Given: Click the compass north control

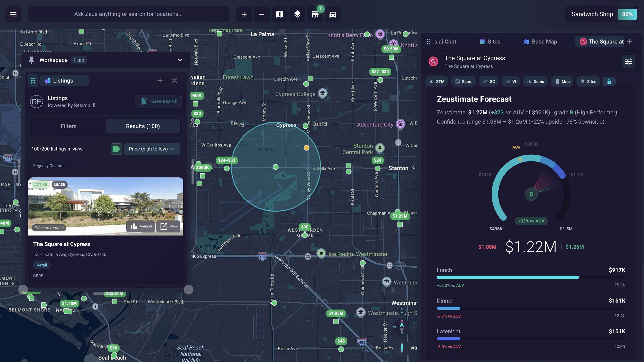Looking at the screenshot, I should click(402, 327).
